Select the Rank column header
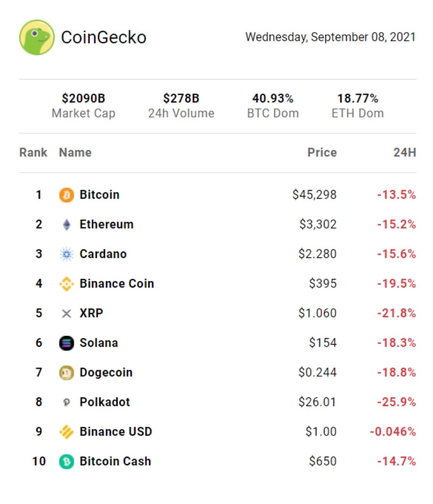Screen dimensions: 433x504 [33, 152]
